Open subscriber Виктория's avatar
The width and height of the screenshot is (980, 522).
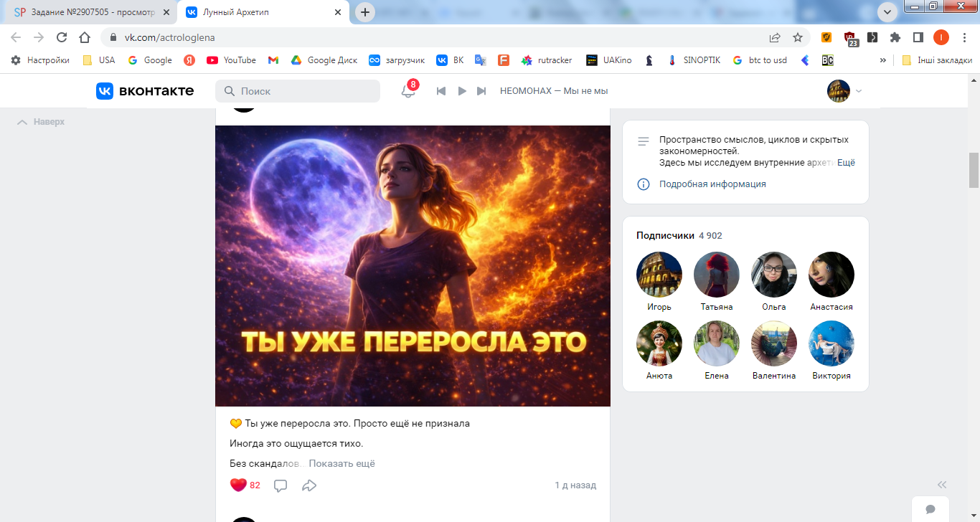click(x=831, y=343)
